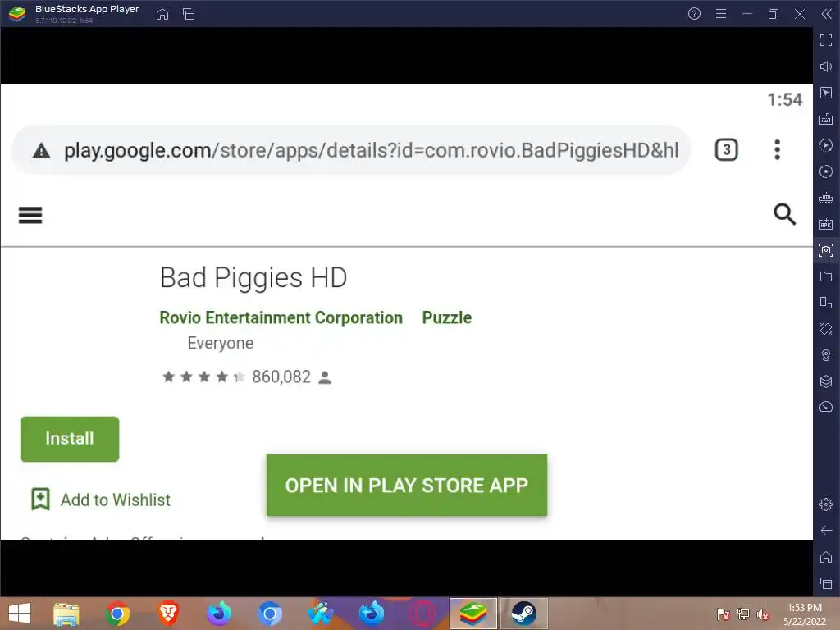Open the Windows Start button

[20, 614]
